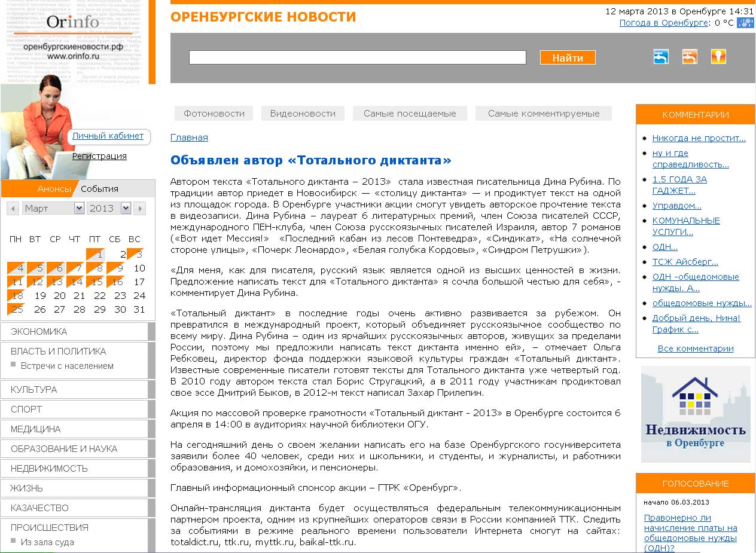Click the blue cold water tap icon
The width and height of the screenshot is (756, 553).
661,57
